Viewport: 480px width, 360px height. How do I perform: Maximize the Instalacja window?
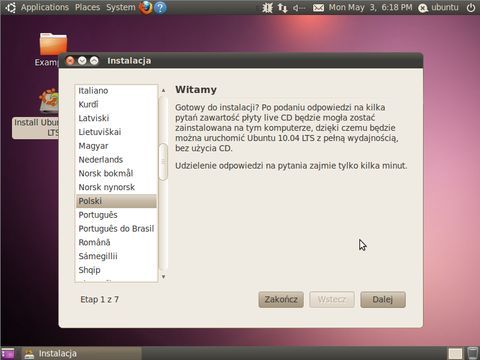(x=94, y=61)
